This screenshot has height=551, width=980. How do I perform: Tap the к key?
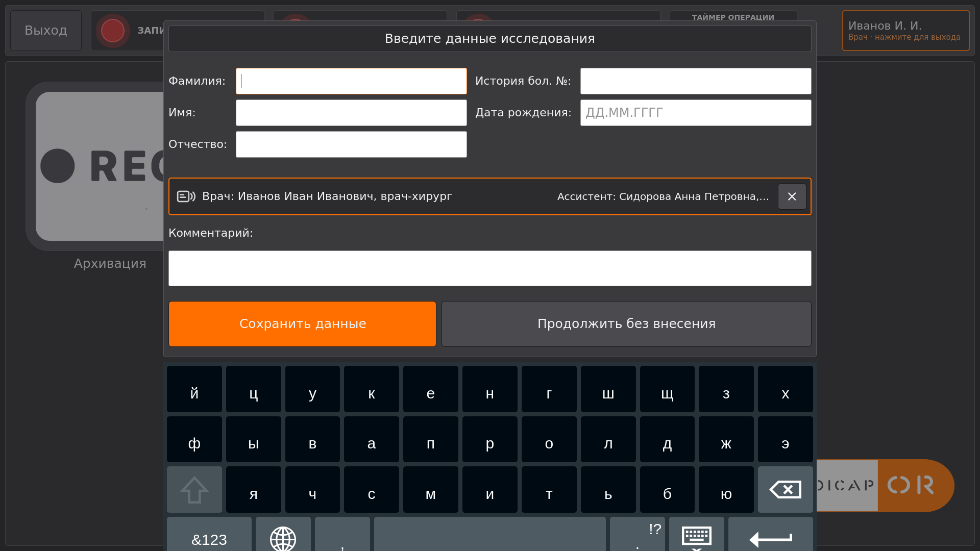[372, 389]
